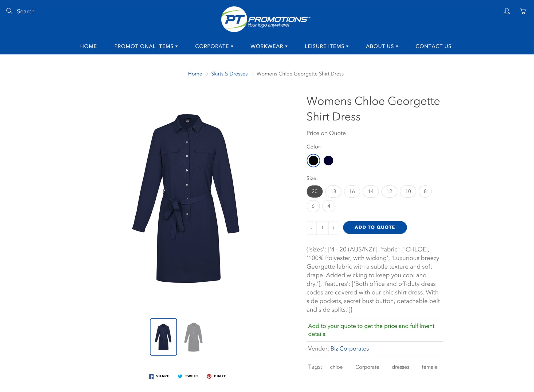
Task: Expand the Workwear dropdown menu
Action: coord(269,46)
